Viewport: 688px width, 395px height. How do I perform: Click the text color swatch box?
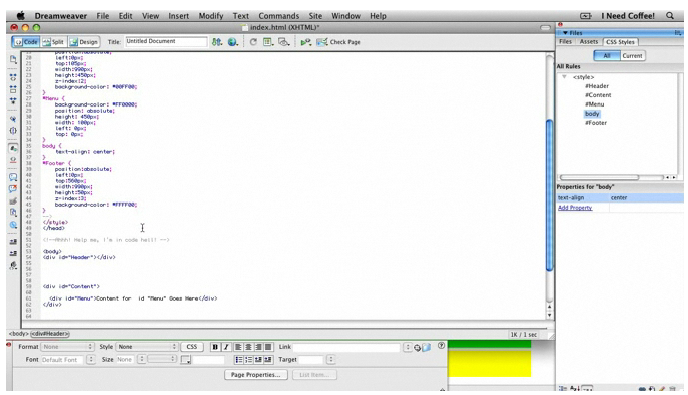(x=186, y=359)
